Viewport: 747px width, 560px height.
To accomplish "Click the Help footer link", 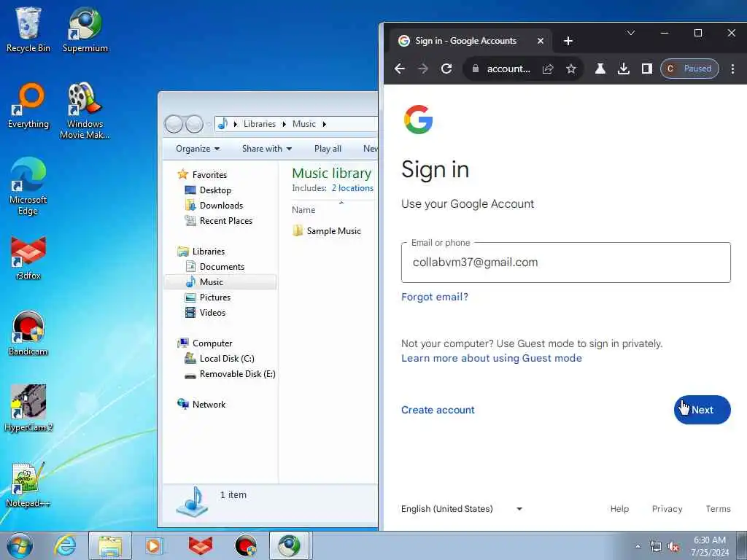I will (x=619, y=508).
